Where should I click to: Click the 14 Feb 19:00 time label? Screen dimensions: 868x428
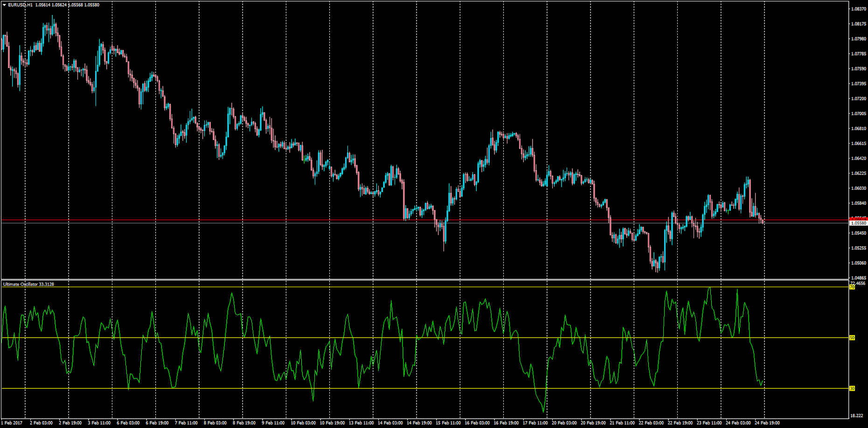pyautogui.click(x=419, y=423)
